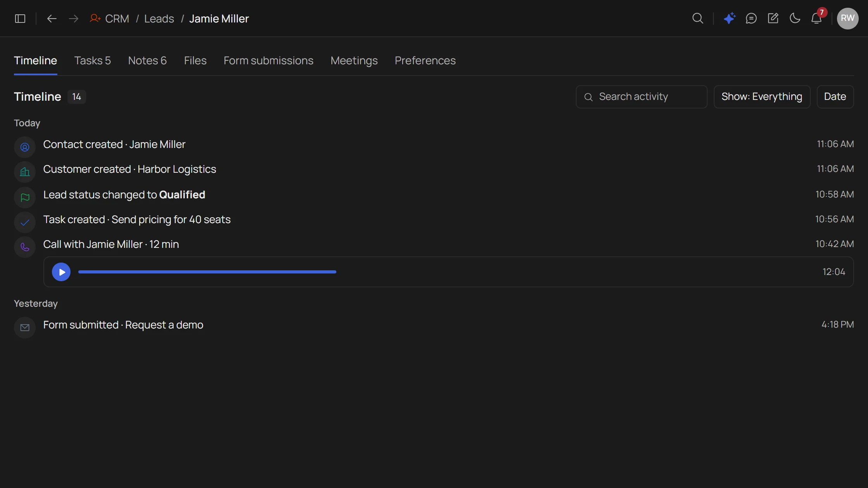Open global search magnifier icon
The image size is (868, 488).
pos(697,18)
